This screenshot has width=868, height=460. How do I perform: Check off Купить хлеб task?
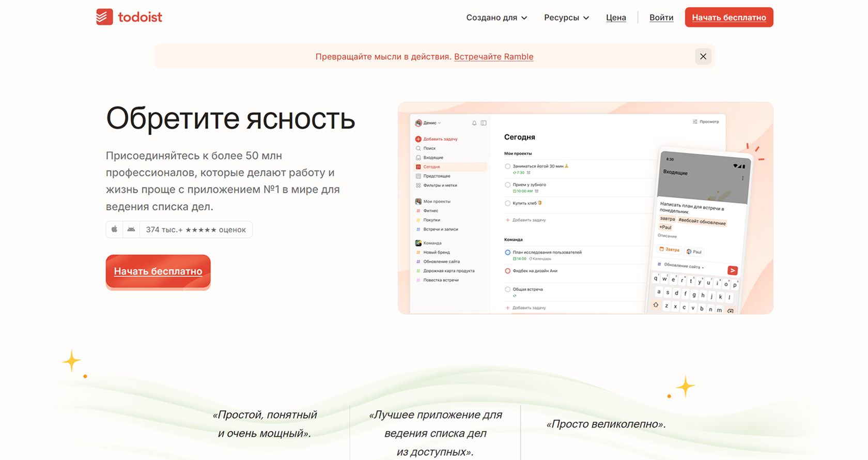[x=507, y=204]
